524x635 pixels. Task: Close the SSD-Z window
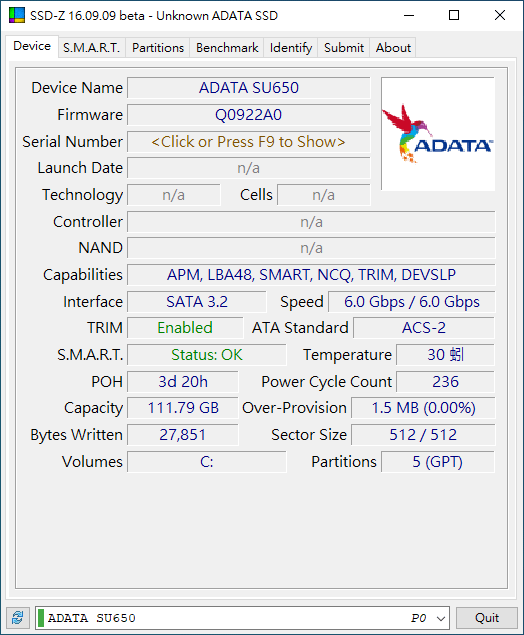click(x=500, y=15)
